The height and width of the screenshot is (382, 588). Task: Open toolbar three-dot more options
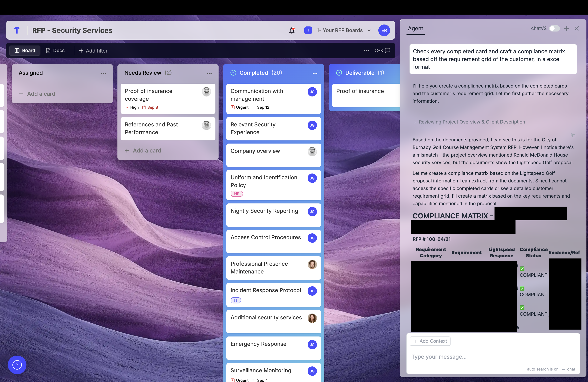click(366, 50)
